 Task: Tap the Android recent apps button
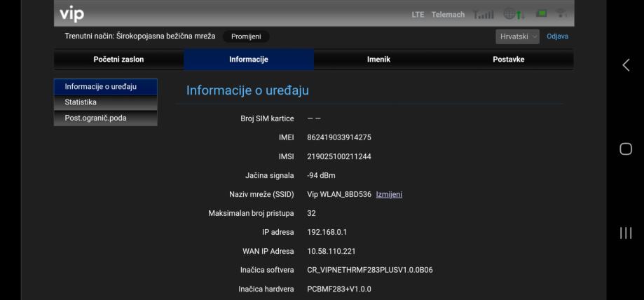pyautogui.click(x=626, y=233)
